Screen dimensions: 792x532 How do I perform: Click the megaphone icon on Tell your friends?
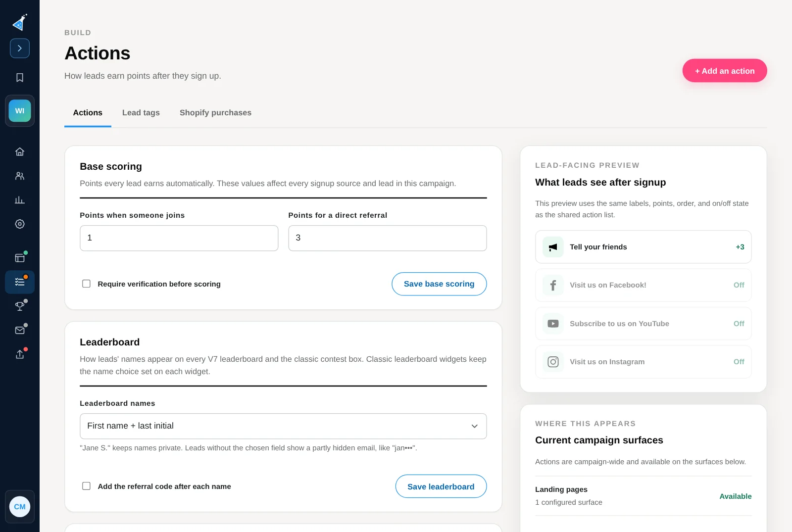[x=553, y=247]
